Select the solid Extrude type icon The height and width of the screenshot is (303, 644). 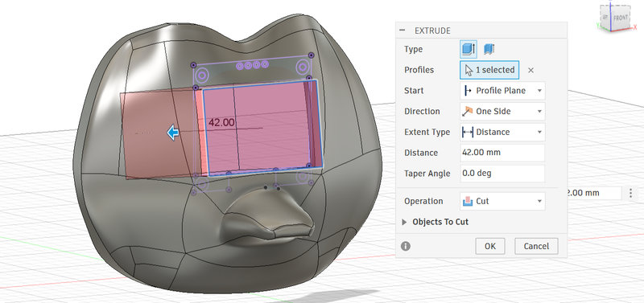[x=469, y=49]
